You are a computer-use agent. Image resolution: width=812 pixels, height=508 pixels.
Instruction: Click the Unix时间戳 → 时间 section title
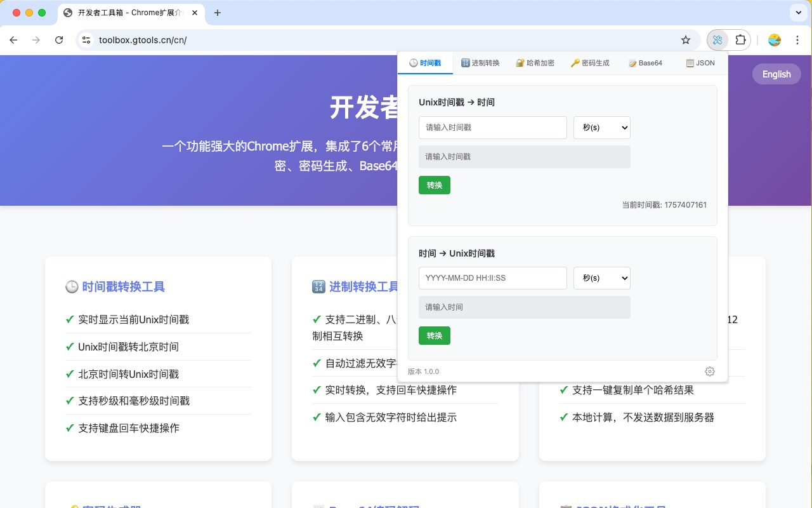(457, 102)
